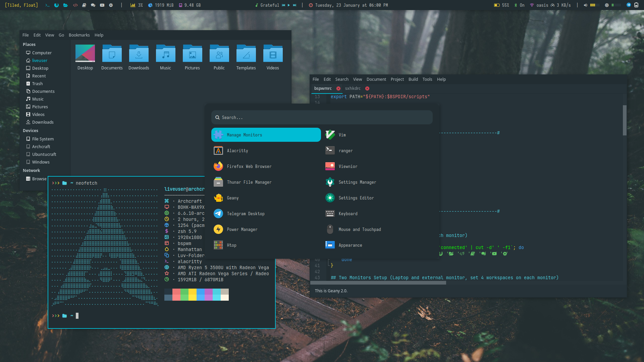
Task: Click the Firefox workspace icon in top bar
Action: click(x=56, y=5)
